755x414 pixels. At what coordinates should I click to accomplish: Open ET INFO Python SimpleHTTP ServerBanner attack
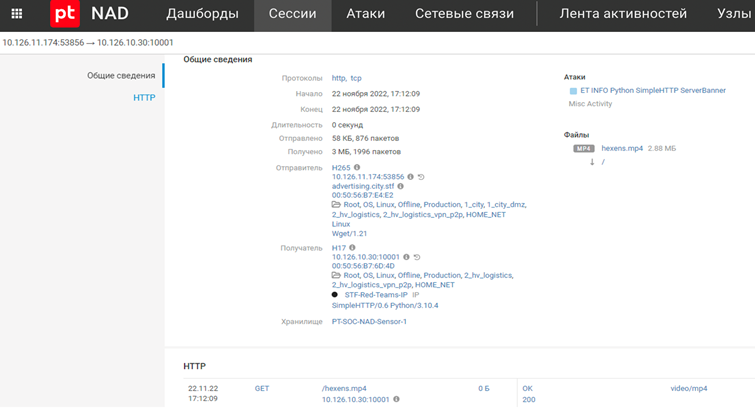653,90
